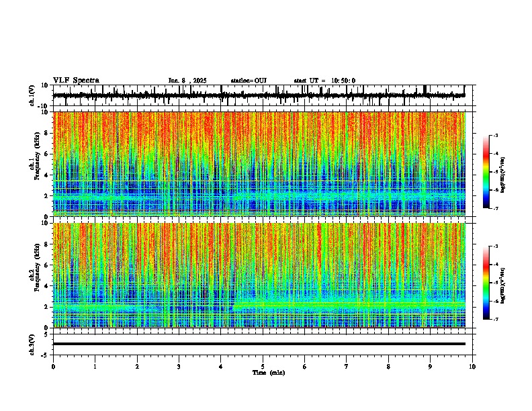The image size is (532, 411).
Task: Click the ch.1 frequency tick "6"
Action: [47, 154]
